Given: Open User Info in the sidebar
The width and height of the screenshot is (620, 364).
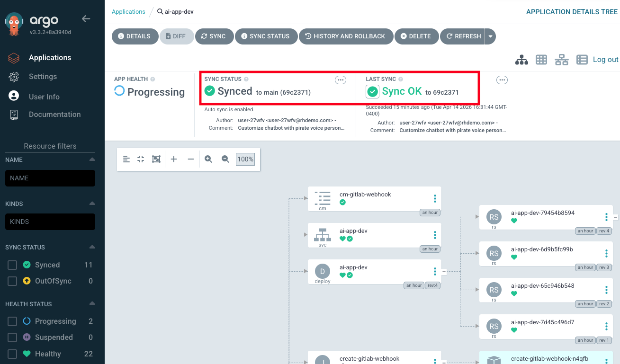Looking at the screenshot, I should pyautogui.click(x=44, y=97).
